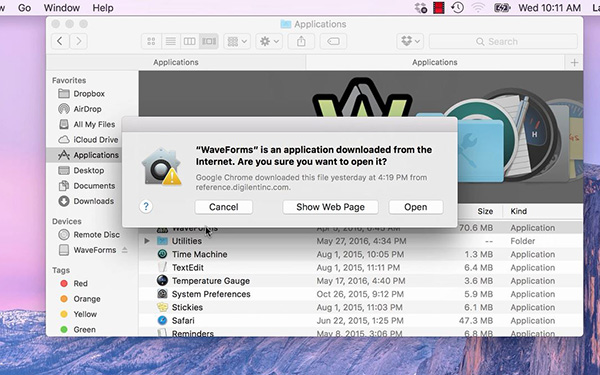The image size is (600, 375).
Task: Switch Finder to Cover Flow view
Action: (209, 41)
